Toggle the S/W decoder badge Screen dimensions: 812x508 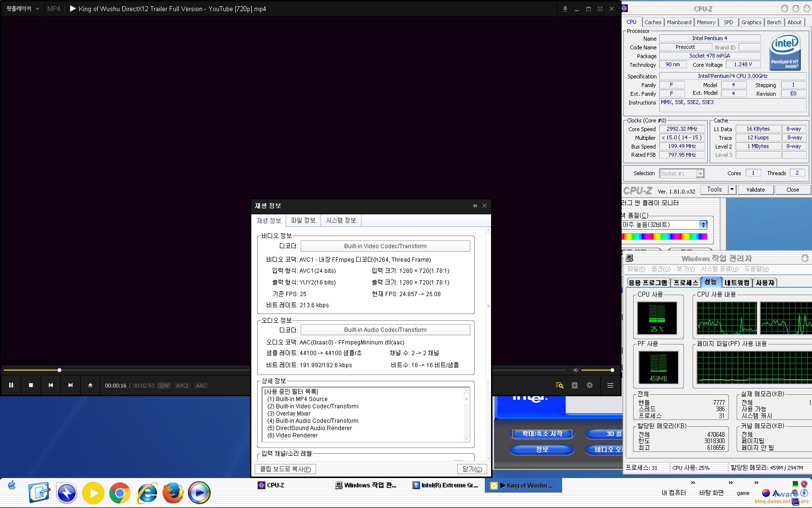164,386
